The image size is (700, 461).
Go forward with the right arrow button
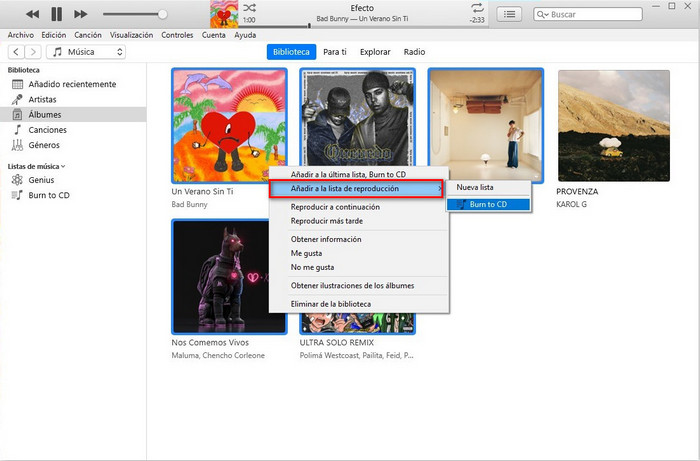[33, 52]
